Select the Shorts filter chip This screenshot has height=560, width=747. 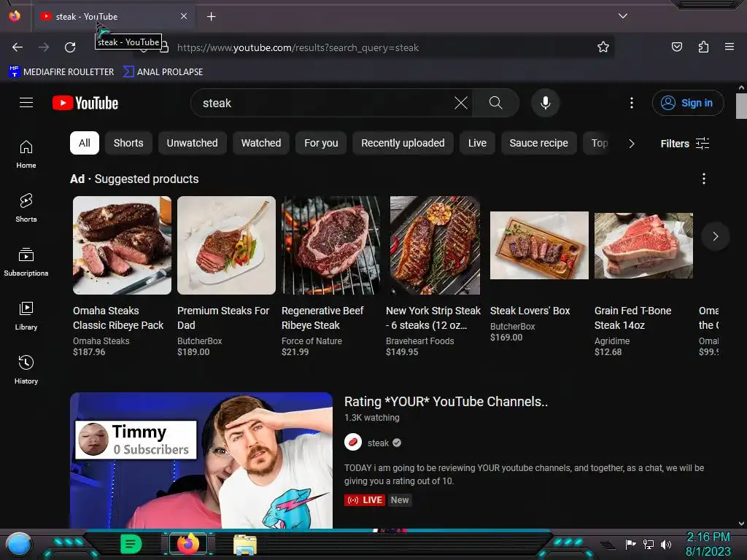point(128,143)
